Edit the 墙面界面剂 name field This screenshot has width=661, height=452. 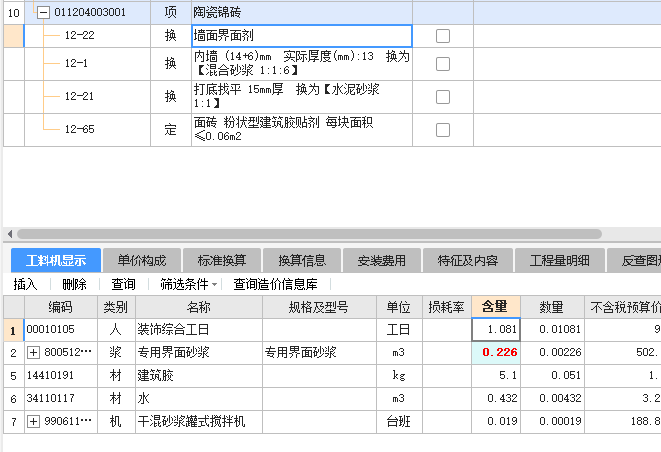(302, 36)
